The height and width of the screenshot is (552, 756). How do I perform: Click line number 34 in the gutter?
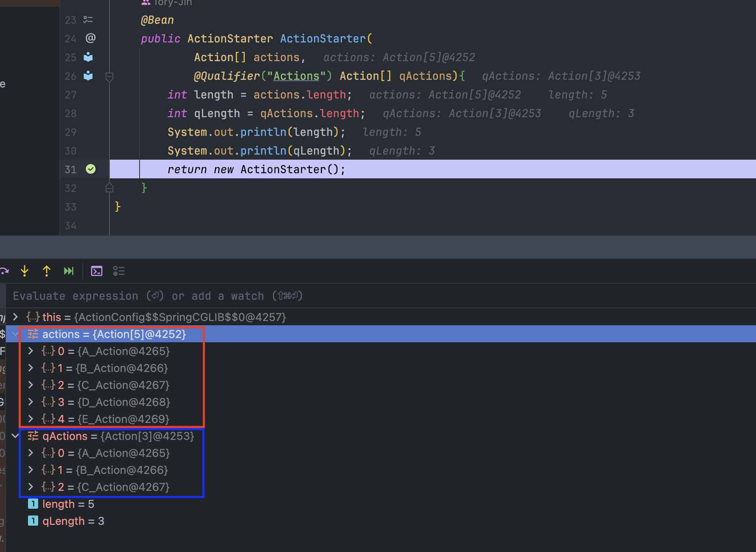pyautogui.click(x=70, y=225)
